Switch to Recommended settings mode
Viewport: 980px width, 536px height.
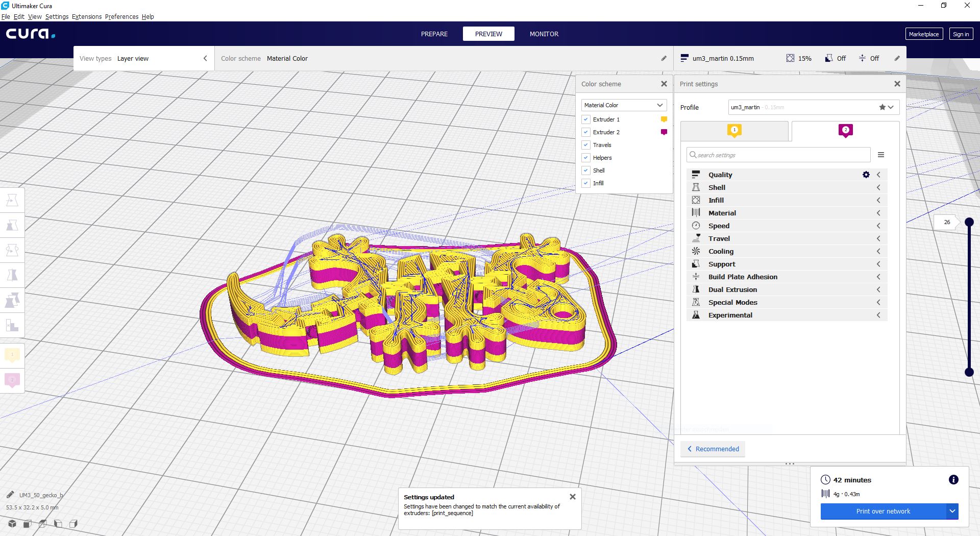coord(713,449)
